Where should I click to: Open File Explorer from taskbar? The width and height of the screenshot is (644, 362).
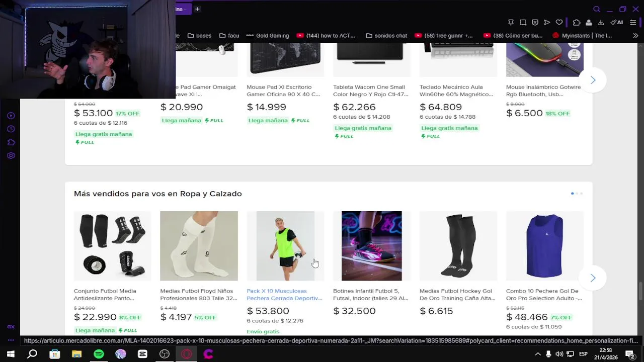pos(76,354)
